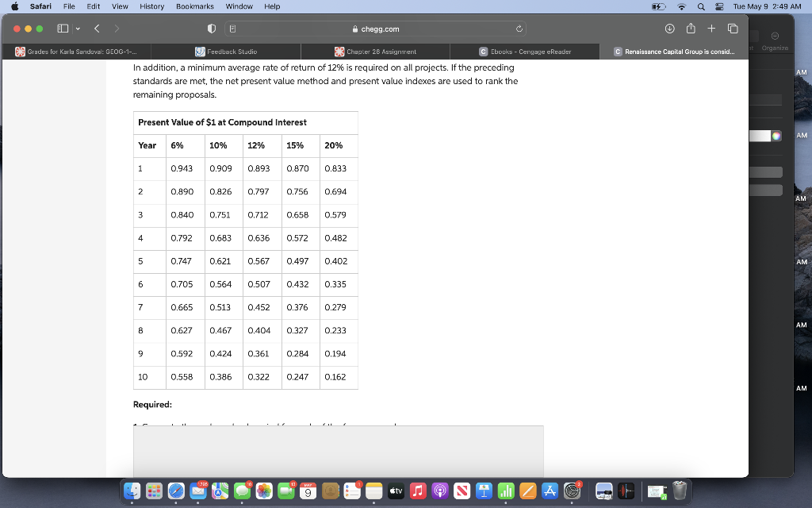Open the History menu

pyautogui.click(x=151, y=6)
